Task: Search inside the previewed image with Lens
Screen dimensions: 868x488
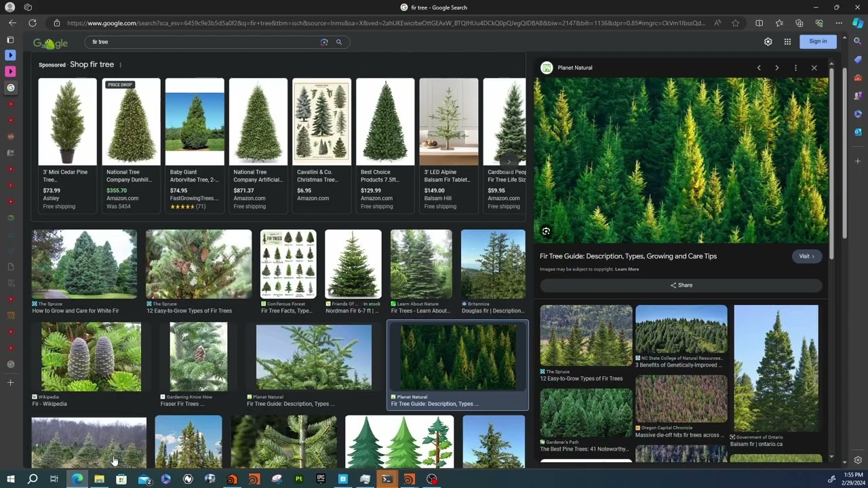Action: tap(546, 231)
